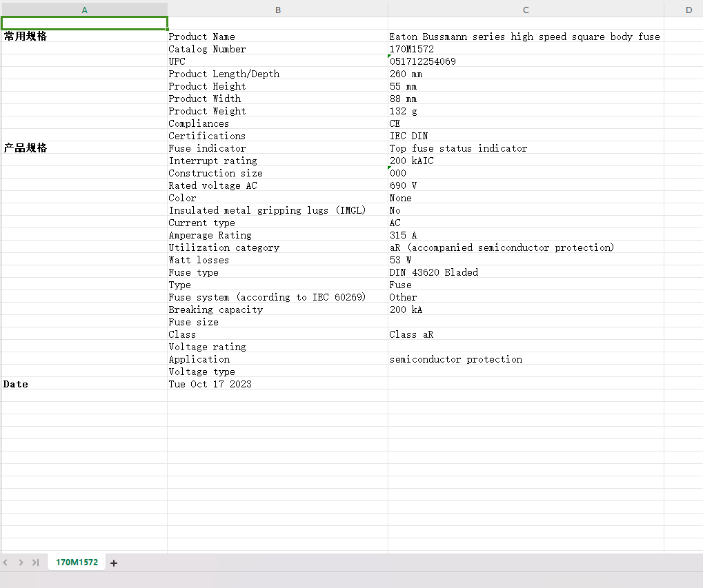703x588 pixels.
Task: Go to previous sheet arrow
Action: click(x=6, y=562)
